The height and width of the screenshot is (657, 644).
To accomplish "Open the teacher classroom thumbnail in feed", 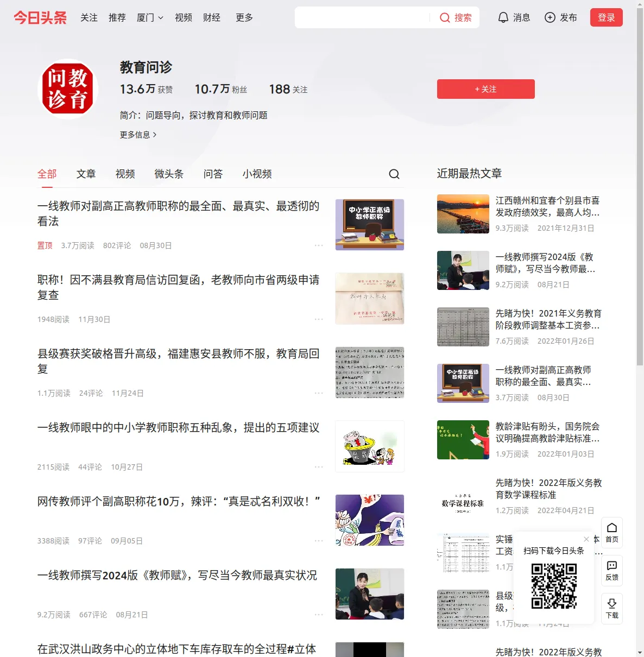I will point(370,594).
